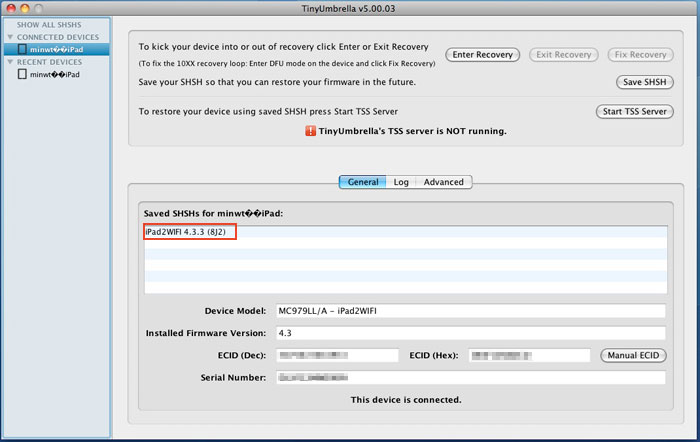
Task: Switch to the General tab
Action: click(x=362, y=182)
